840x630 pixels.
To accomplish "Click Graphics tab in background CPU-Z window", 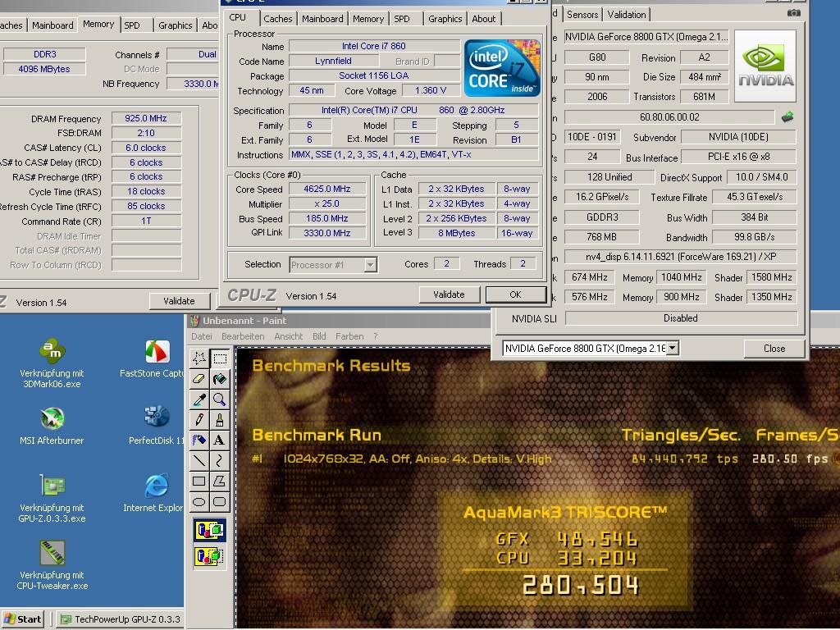I will click(x=175, y=25).
